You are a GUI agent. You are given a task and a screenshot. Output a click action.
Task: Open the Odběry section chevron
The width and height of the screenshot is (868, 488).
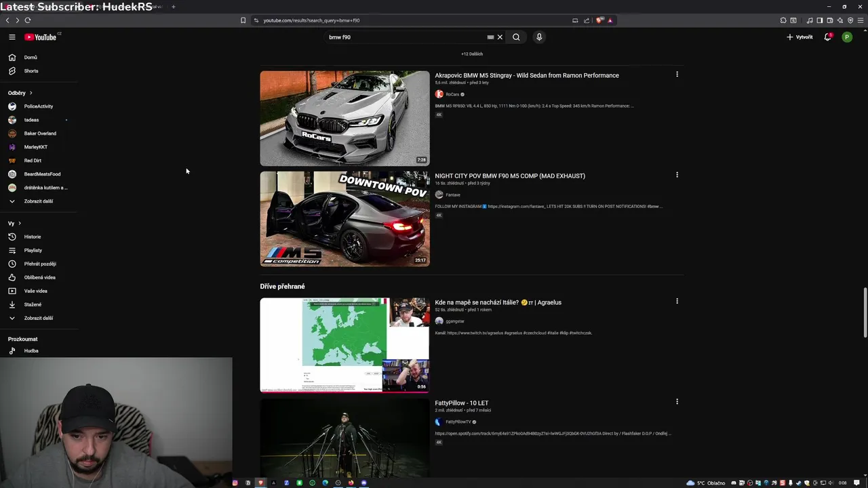click(31, 93)
